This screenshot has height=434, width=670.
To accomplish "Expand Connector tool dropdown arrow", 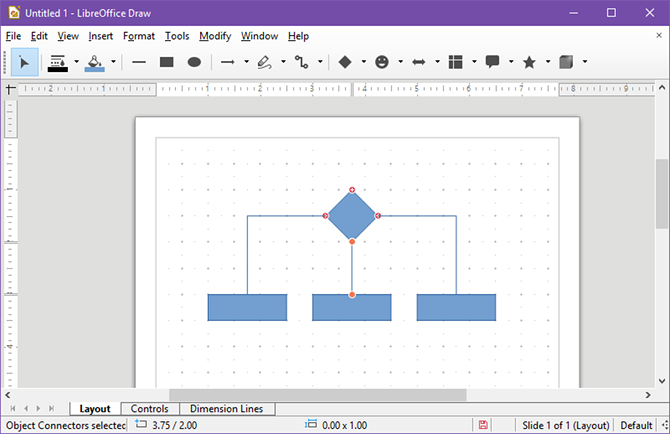I will [x=320, y=62].
